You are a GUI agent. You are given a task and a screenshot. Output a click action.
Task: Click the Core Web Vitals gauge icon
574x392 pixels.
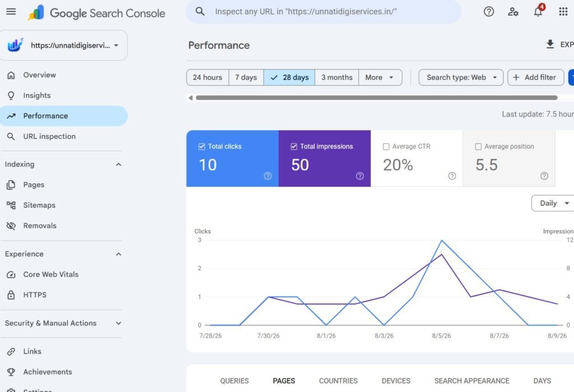coord(11,274)
